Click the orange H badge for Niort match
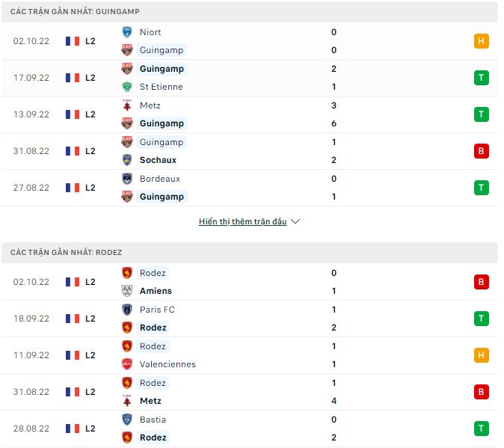Viewport: 504px width, 448px height. click(482, 41)
